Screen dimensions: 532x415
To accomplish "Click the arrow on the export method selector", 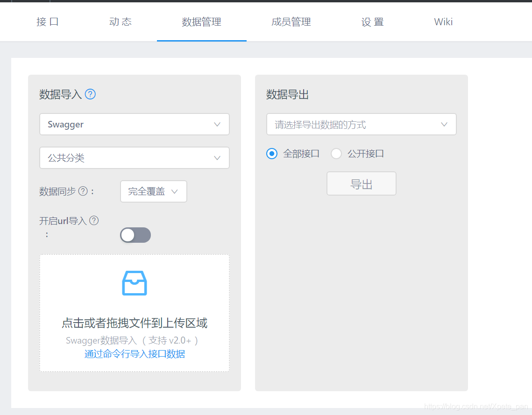I will click(x=444, y=124).
